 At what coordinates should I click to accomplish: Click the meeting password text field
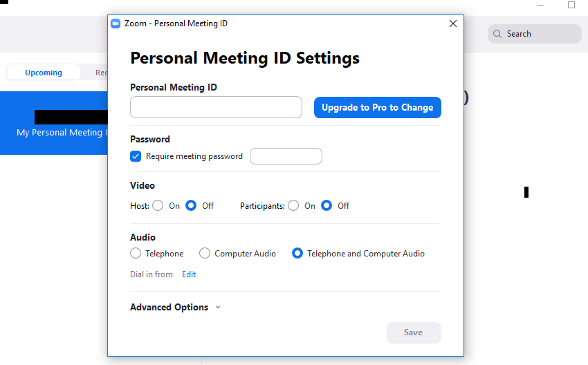point(286,156)
